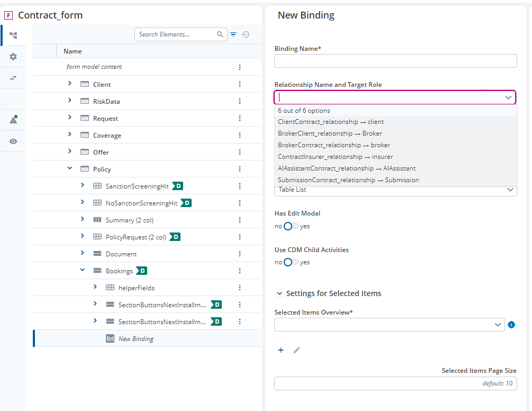
Task: Expand the PolicyRequest (2 col) node
Action: pos(83,236)
